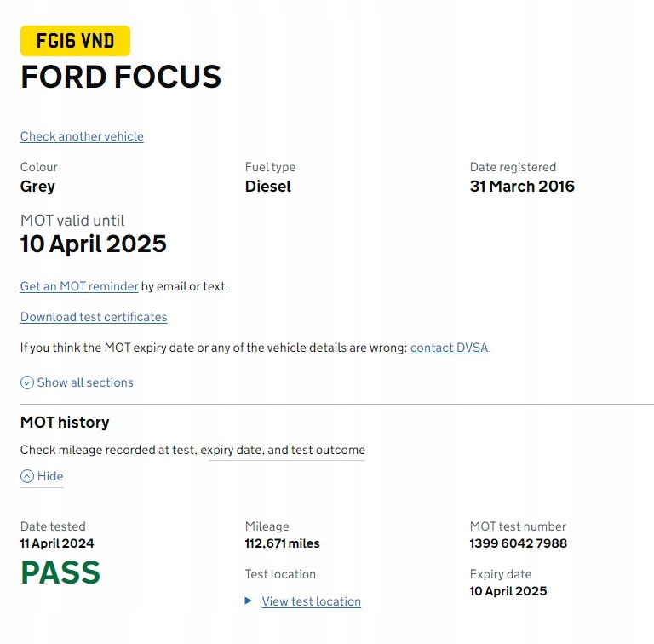654x644 pixels.
Task: Click the yellow FG16 VND registration plate
Action: 75,41
